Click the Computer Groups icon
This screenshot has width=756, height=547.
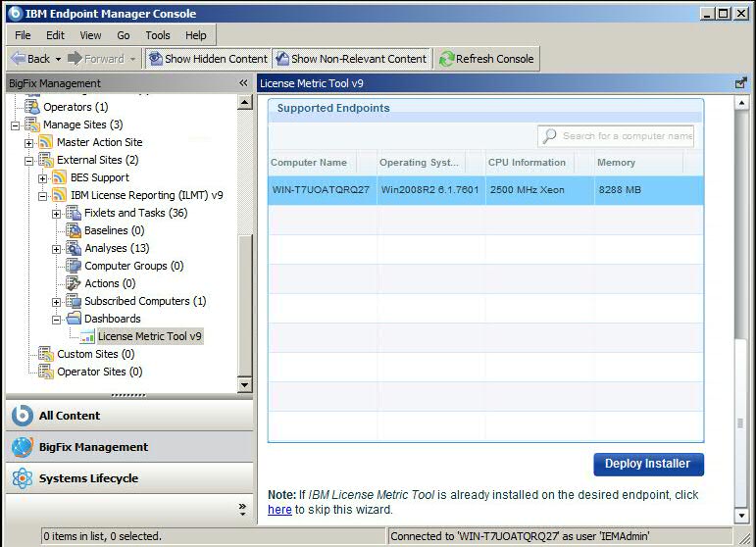pos(74,266)
